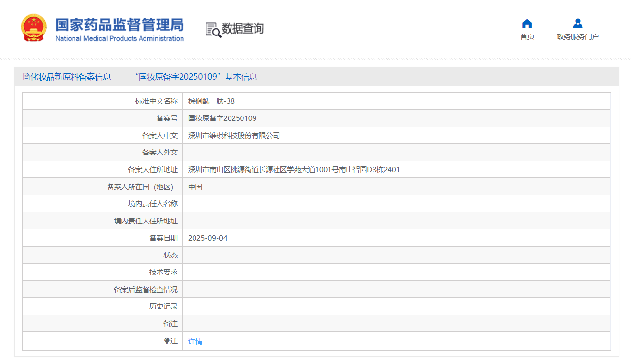Select the company name 深圳市维琪科技股份有限公司
The width and height of the screenshot is (631, 364).
click(234, 136)
